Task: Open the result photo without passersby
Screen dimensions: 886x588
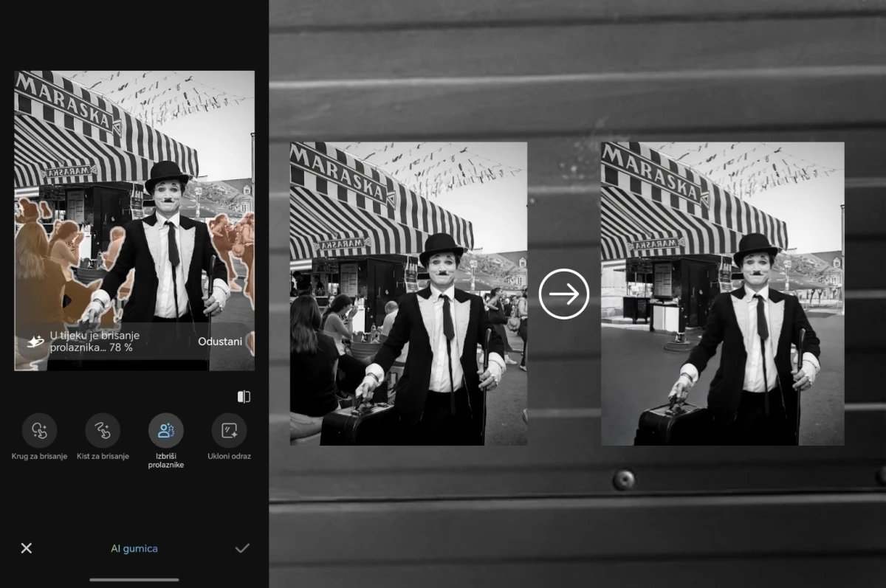Action: point(722,294)
